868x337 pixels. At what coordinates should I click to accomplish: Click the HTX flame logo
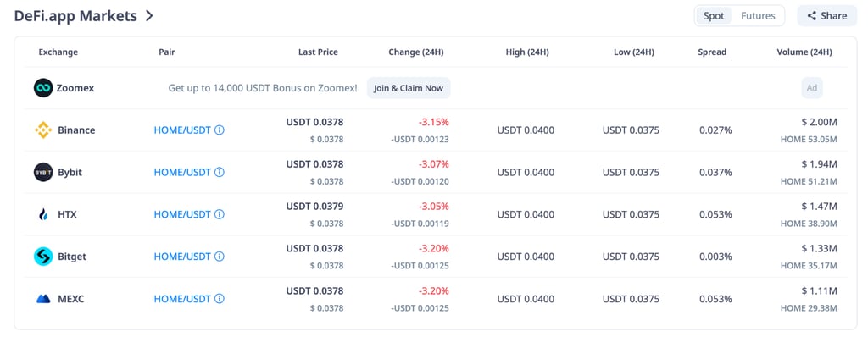tap(43, 214)
